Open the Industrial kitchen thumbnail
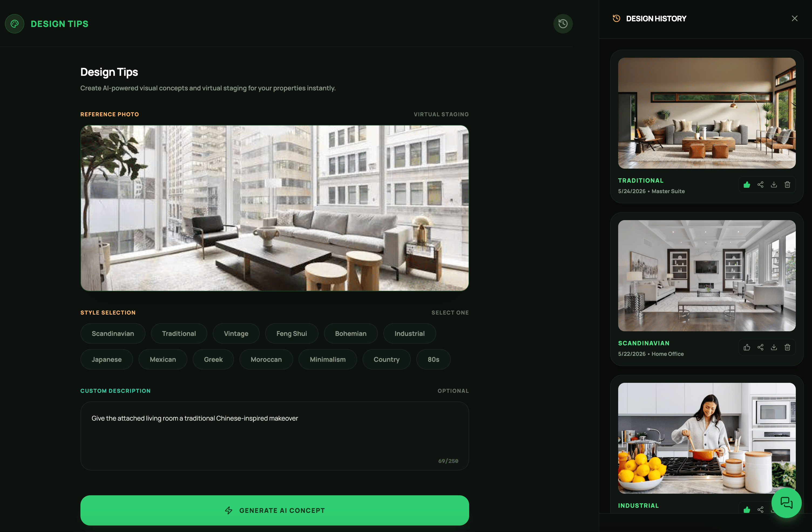The height and width of the screenshot is (532, 812). click(x=706, y=438)
